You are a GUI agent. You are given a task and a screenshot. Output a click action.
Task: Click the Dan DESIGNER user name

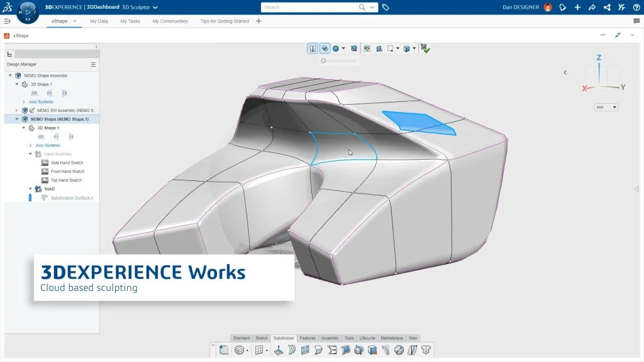522,8
